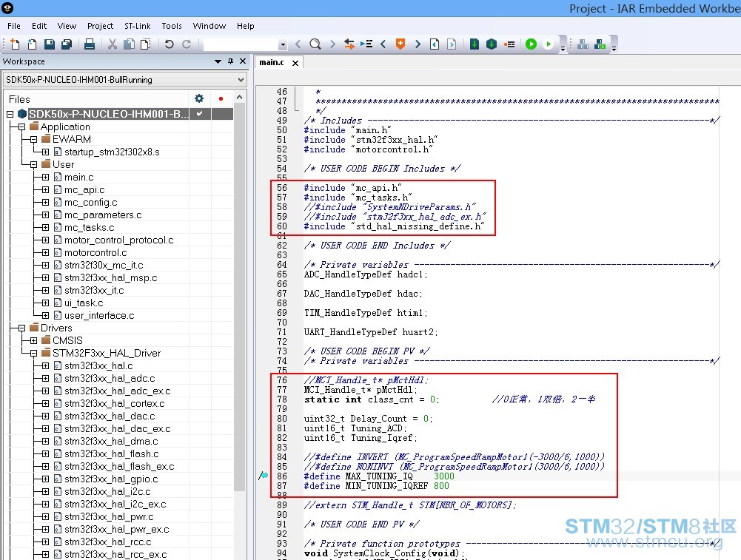Close the main.c editor tab

[x=295, y=63]
